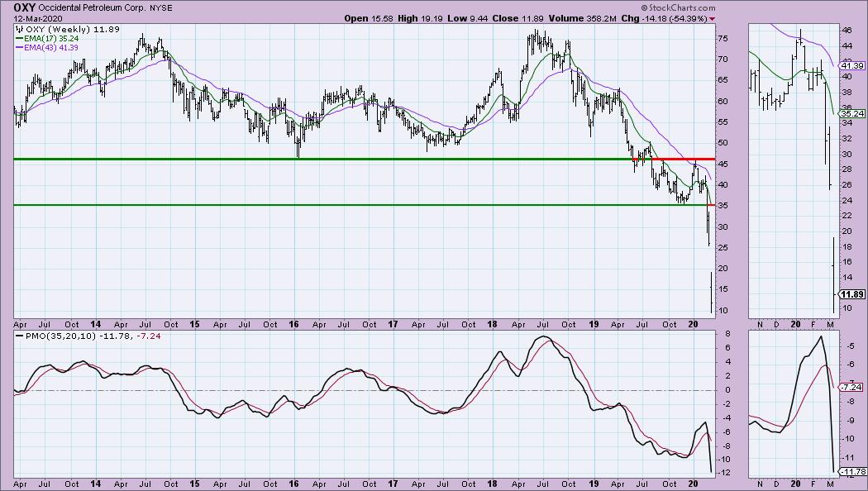868x491 pixels.
Task: Click the 75 price axis label on main chart
Action: coord(723,38)
